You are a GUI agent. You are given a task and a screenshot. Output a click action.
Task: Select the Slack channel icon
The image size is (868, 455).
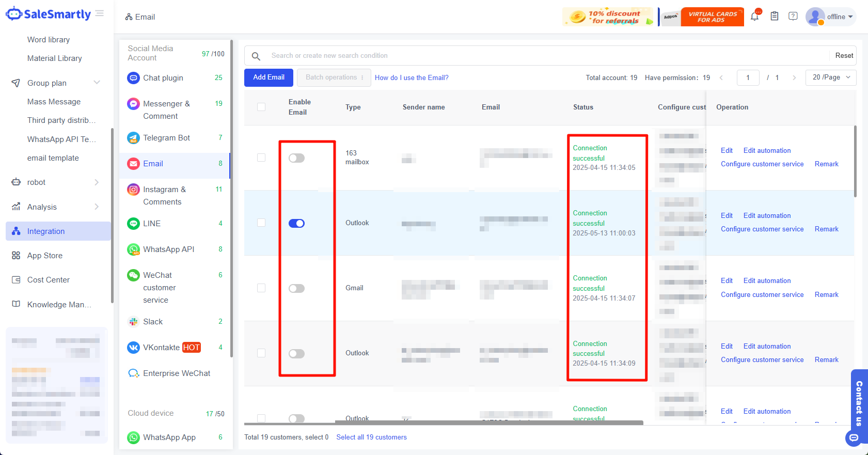coord(134,322)
